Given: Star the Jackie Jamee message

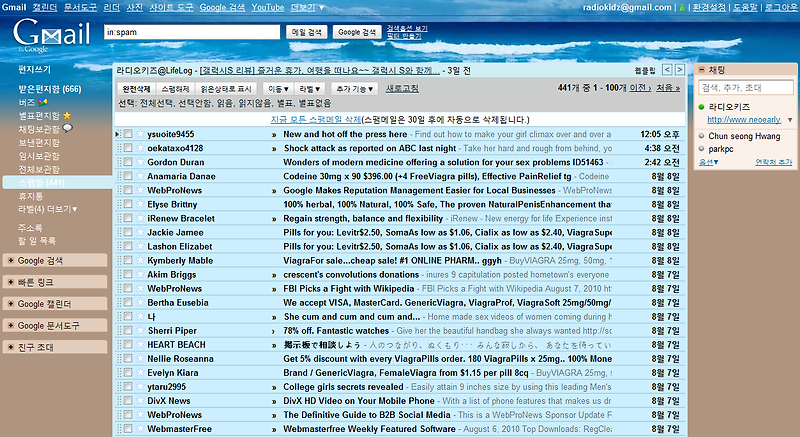Looking at the screenshot, I should (x=140, y=232).
